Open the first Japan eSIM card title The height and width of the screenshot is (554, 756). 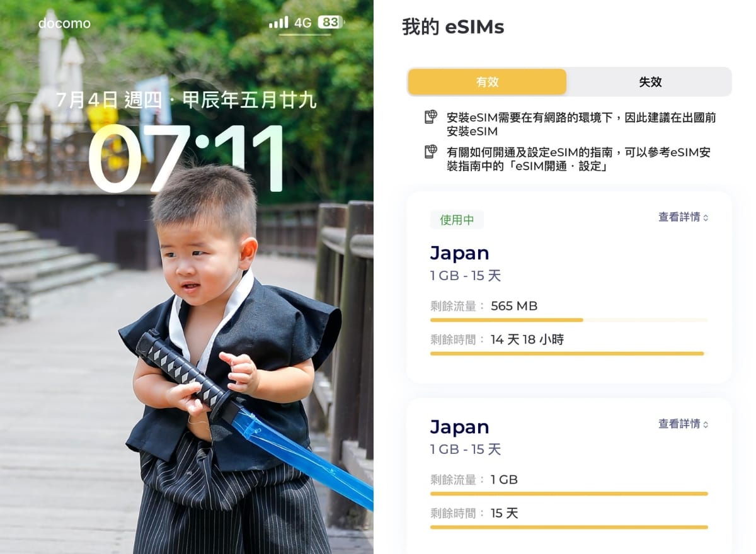pos(460,253)
